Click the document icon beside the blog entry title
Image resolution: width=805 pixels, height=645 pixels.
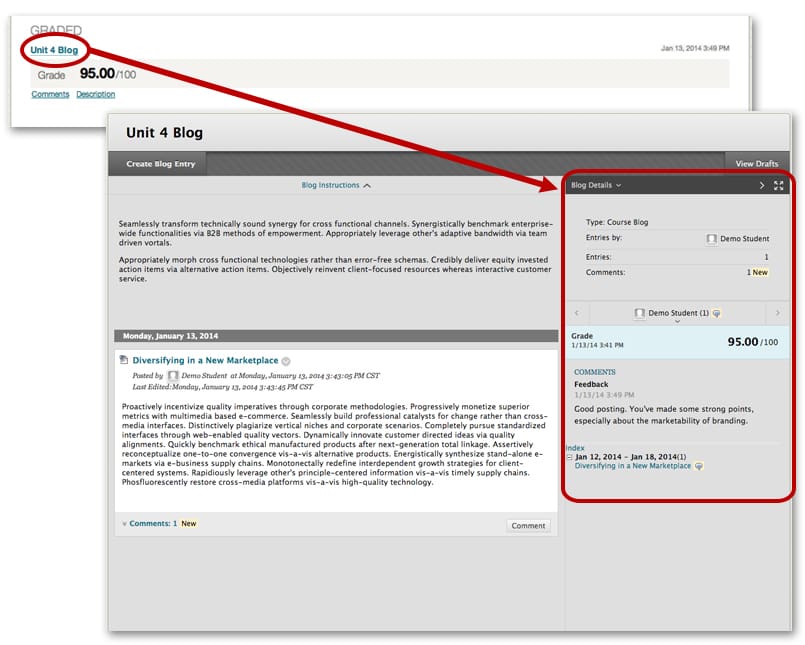pos(123,360)
